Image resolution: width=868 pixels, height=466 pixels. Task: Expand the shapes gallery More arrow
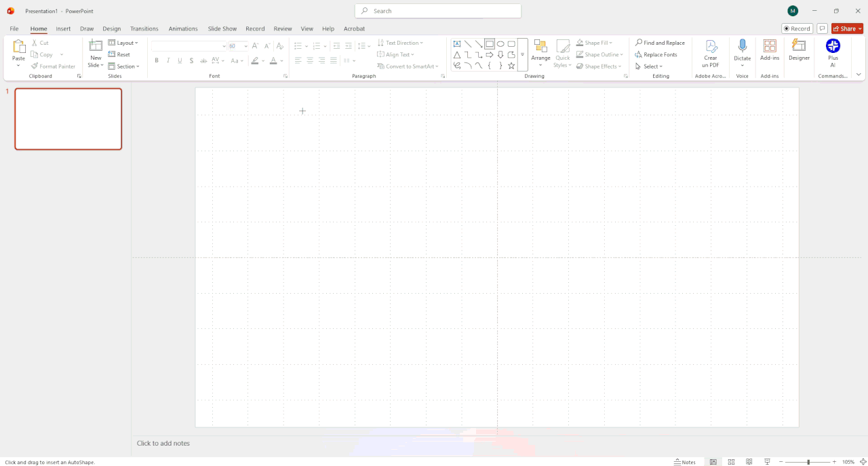tap(522, 55)
